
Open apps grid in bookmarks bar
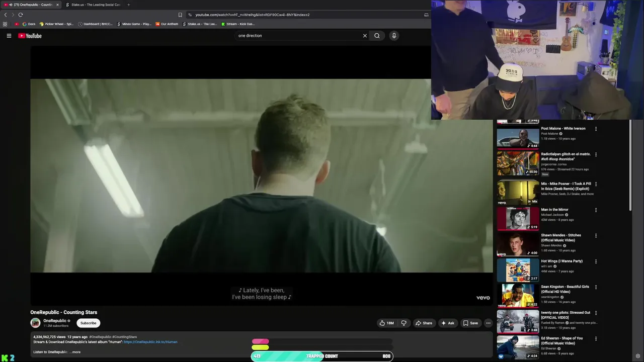point(5,24)
